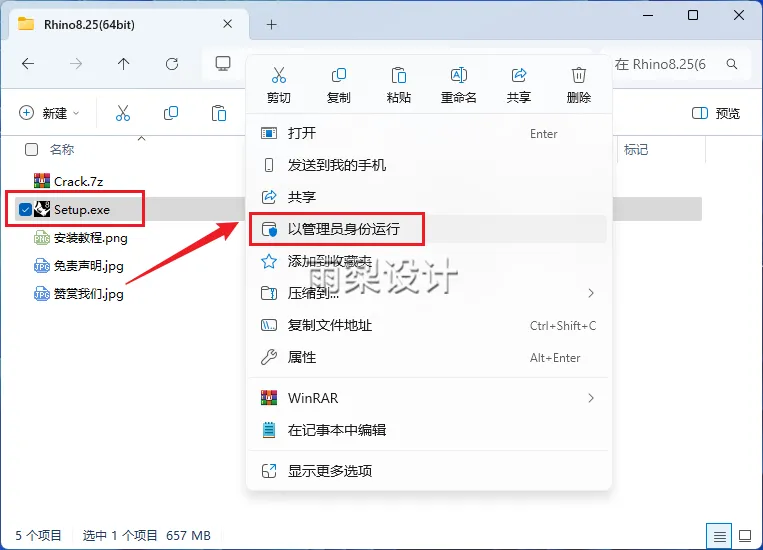This screenshot has width=763, height=550.
Task: Choose 复制文件地址
Action: coord(428,325)
